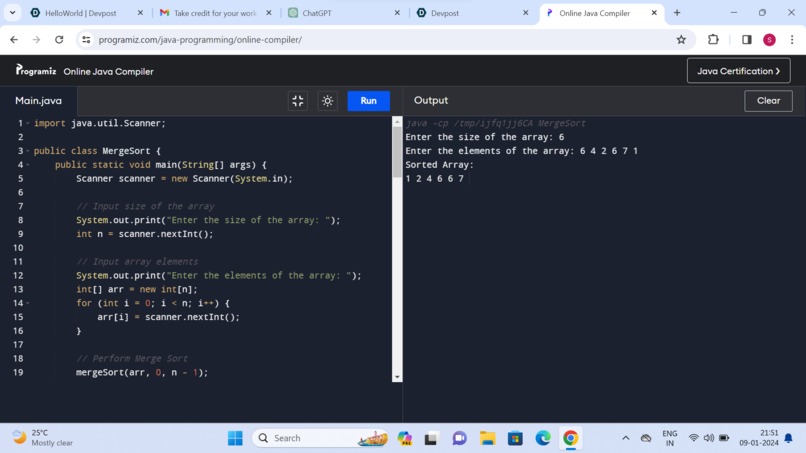Check battery status icon
The width and height of the screenshot is (806, 453).
pyautogui.click(x=724, y=438)
